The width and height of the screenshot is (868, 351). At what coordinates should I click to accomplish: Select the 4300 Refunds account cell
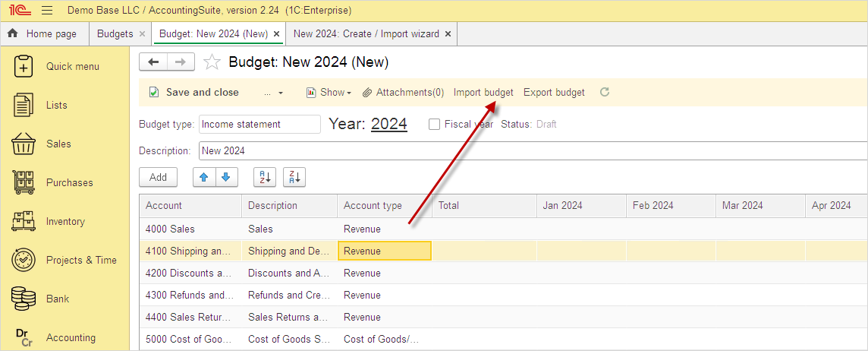click(190, 296)
